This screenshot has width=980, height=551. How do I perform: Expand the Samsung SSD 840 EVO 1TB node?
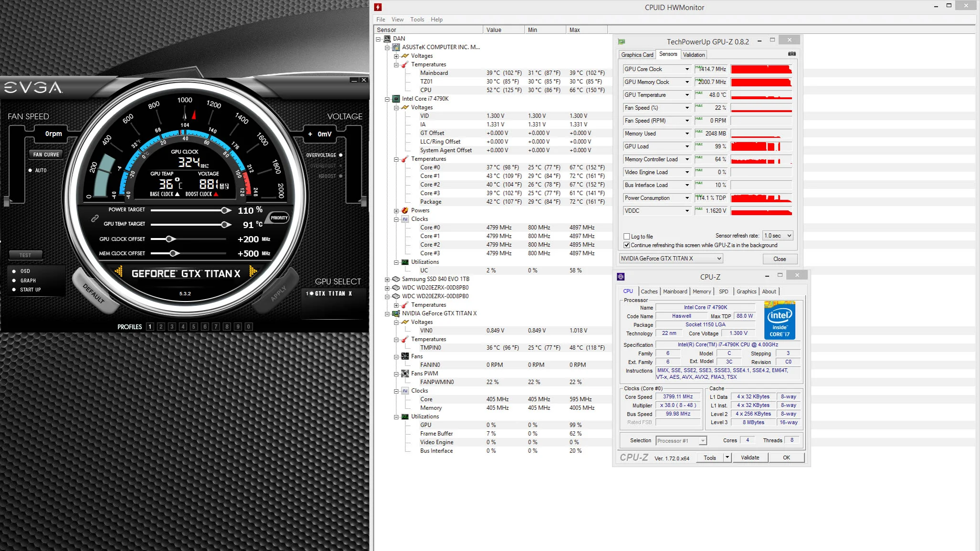click(x=387, y=280)
